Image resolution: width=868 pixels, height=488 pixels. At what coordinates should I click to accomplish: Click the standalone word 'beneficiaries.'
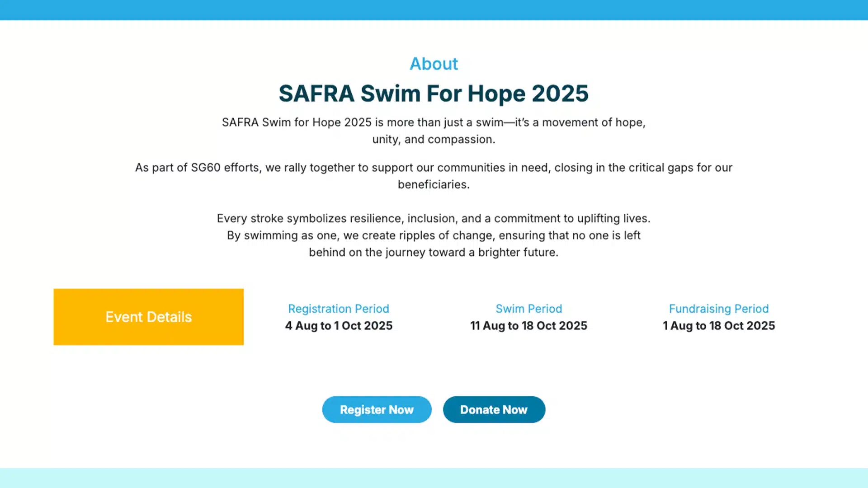[434, 185]
